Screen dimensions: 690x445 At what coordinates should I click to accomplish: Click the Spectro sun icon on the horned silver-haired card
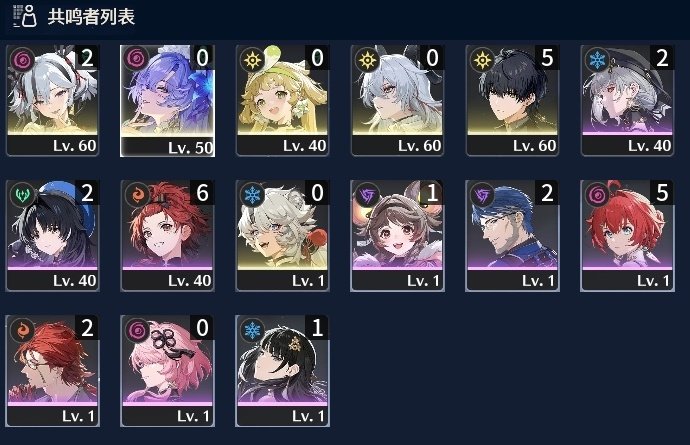click(367, 59)
